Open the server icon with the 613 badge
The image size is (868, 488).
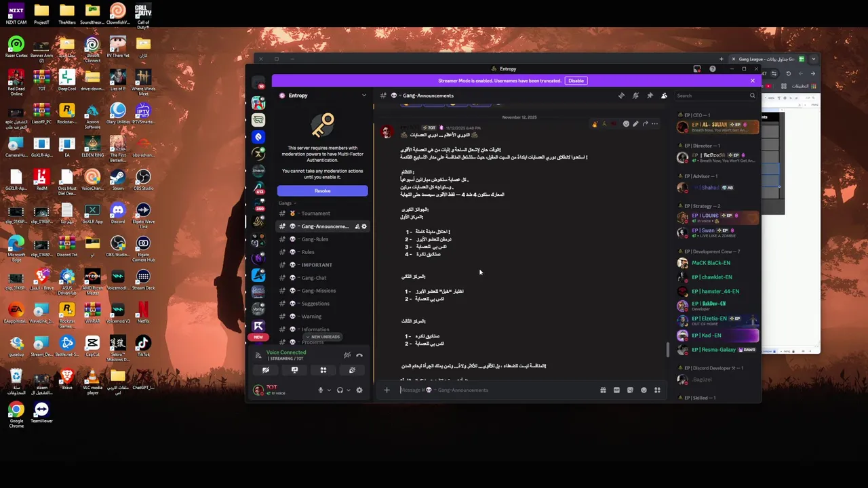click(258, 188)
